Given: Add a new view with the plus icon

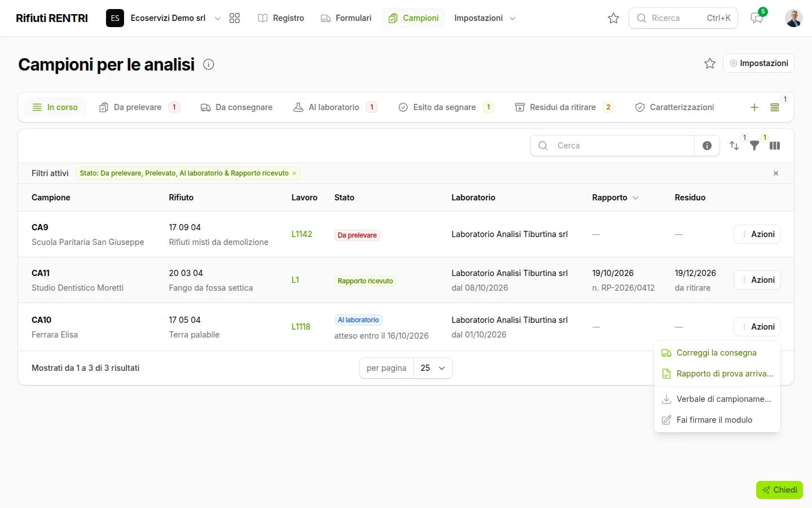Looking at the screenshot, I should tap(754, 107).
